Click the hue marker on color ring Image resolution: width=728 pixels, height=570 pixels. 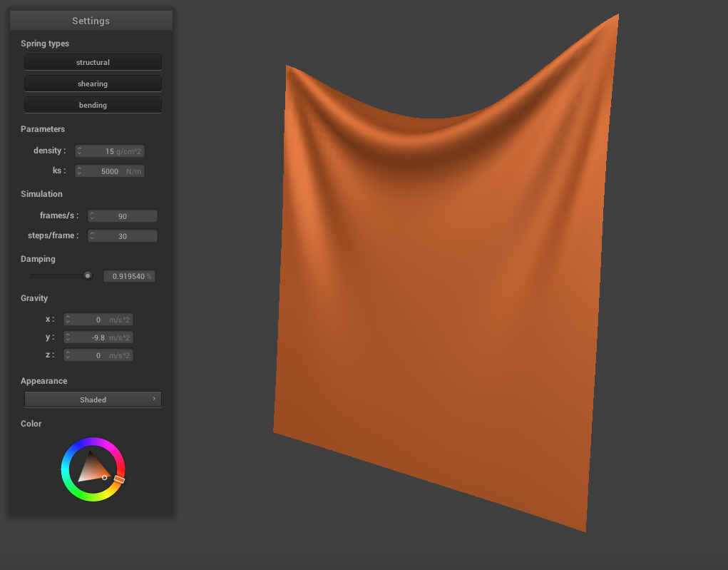pyautogui.click(x=119, y=480)
